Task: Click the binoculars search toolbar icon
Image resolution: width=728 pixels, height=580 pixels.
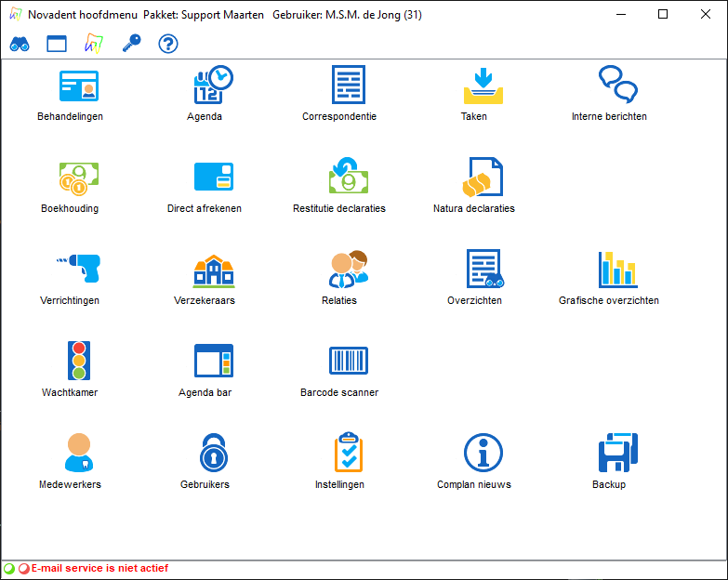Action: pyautogui.click(x=20, y=44)
